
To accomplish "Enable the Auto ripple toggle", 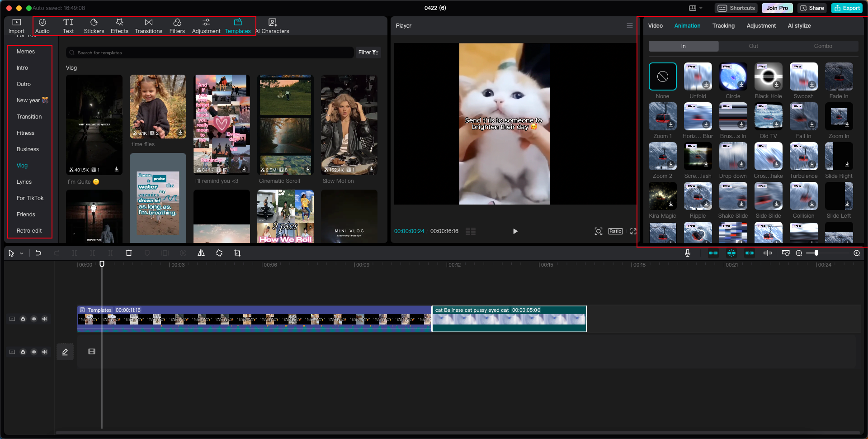I will (x=713, y=253).
